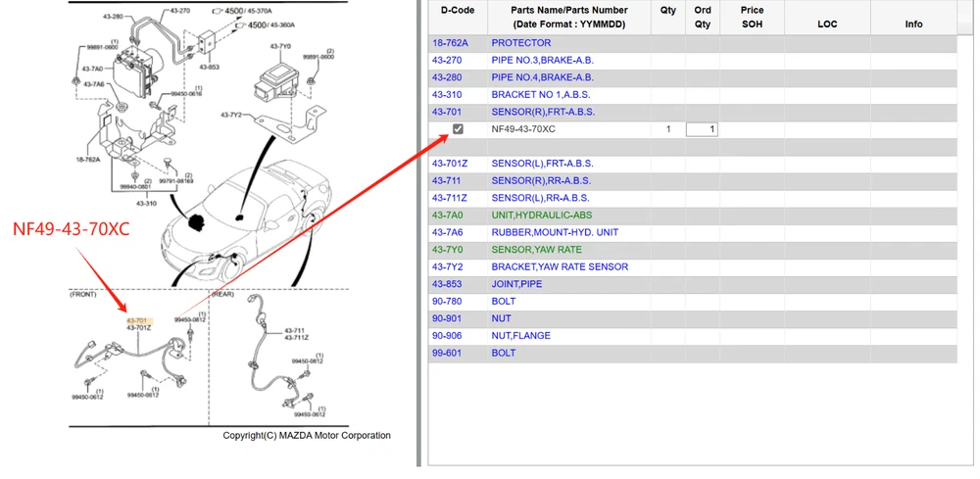Select the 43-7Y2 bracket callout in the diagram
Viewport: 980px width, 479px height.
(234, 116)
